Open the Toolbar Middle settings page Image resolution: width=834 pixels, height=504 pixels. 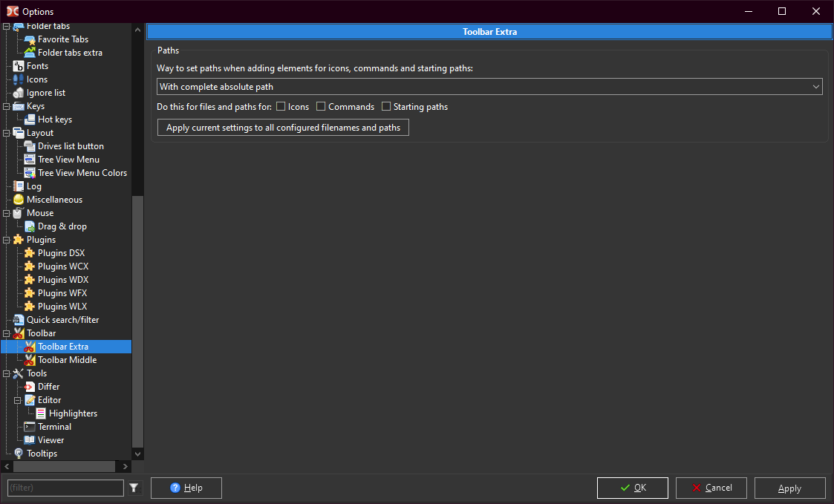[x=67, y=360]
